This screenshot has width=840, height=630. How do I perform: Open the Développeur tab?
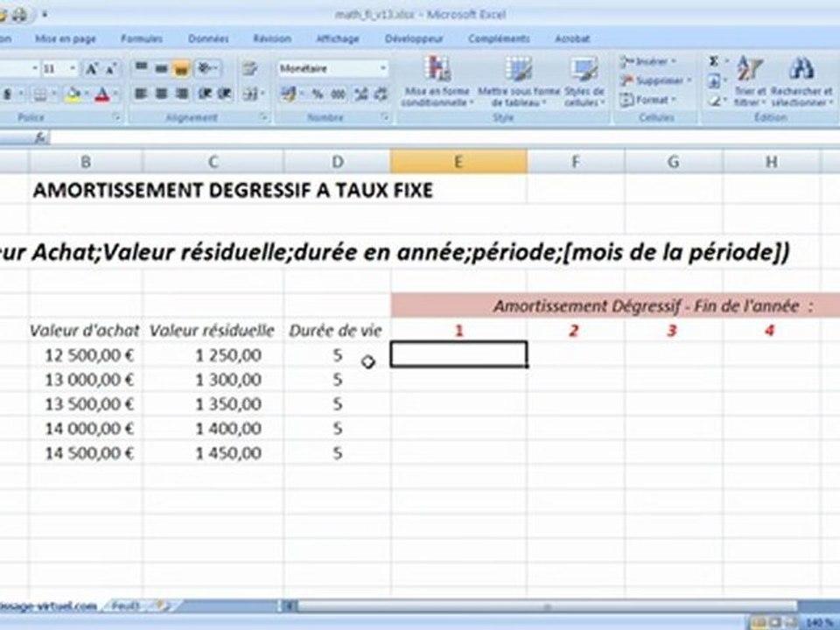tap(414, 38)
